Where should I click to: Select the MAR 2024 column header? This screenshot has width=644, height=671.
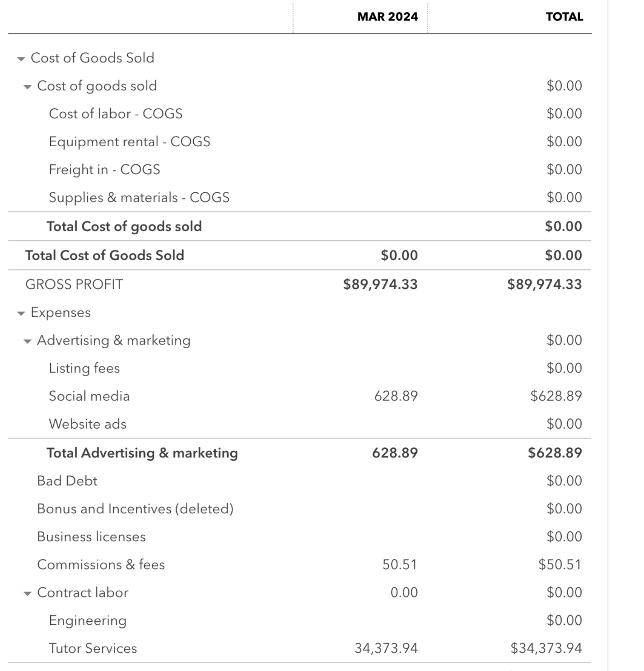(x=387, y=17)
